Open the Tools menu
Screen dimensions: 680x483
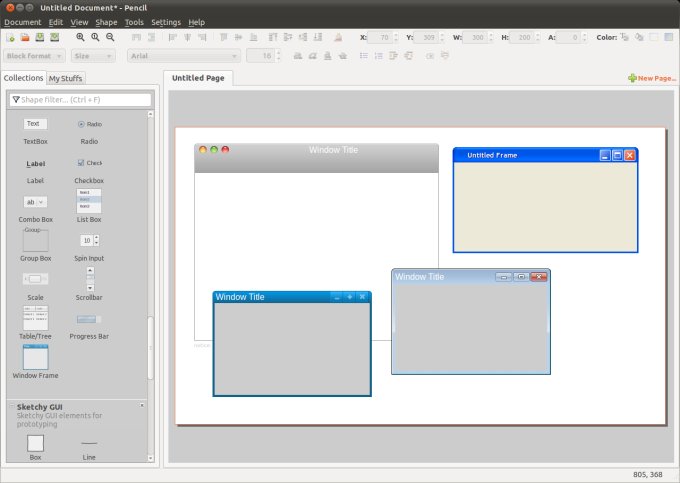click(x=134, y=22)
